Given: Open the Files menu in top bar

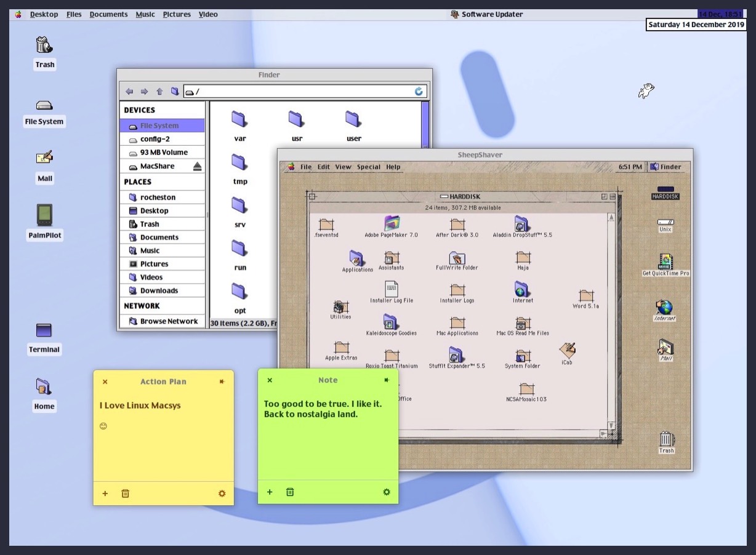Looking at the screenshot, I should [74, 14].
